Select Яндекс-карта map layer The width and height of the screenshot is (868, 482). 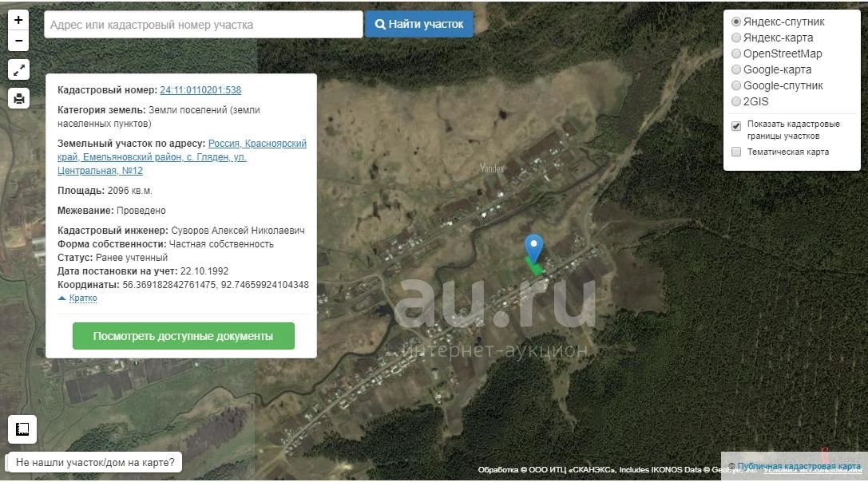[x=736, y=38]
